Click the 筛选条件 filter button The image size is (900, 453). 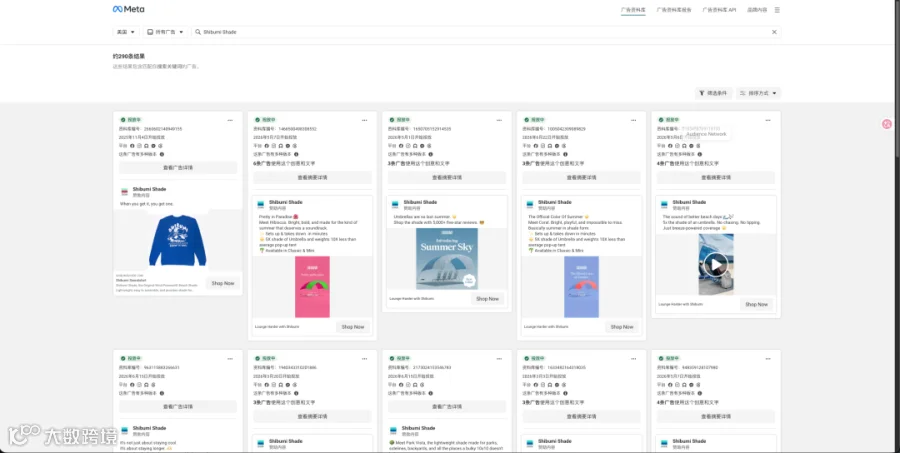coord(713,93)
